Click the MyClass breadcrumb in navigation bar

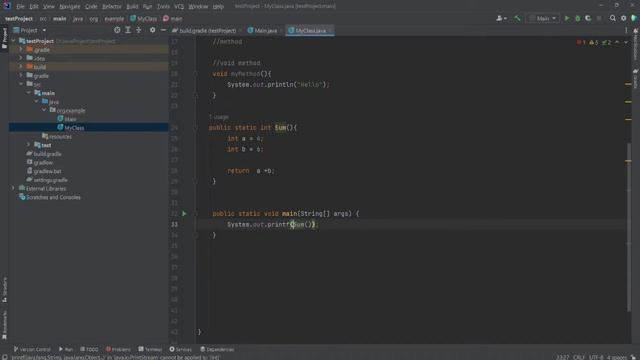[x=144, y=18]
